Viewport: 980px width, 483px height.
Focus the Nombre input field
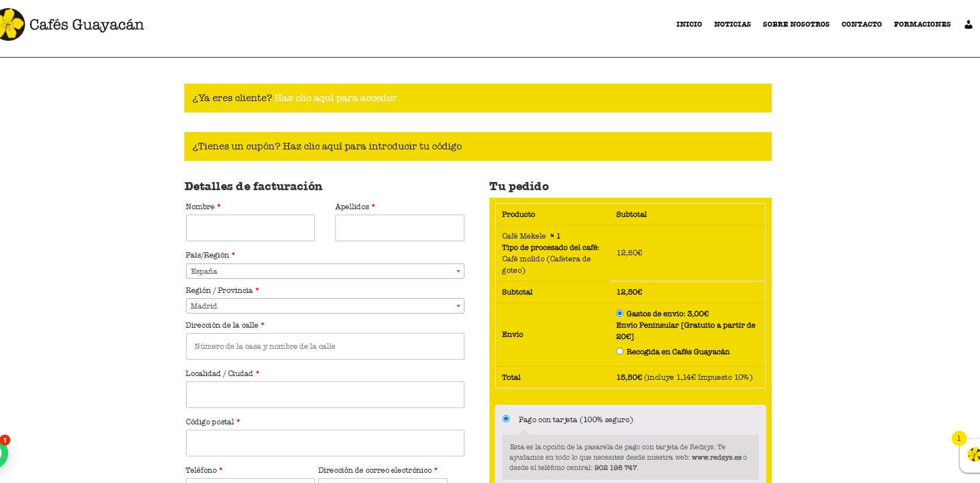(250, 228)
